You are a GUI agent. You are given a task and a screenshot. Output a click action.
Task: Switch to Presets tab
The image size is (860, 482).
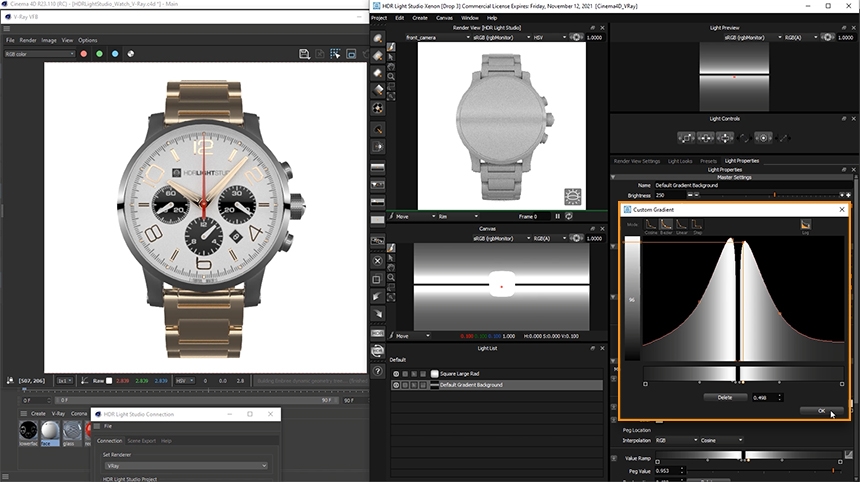[708, 161]
